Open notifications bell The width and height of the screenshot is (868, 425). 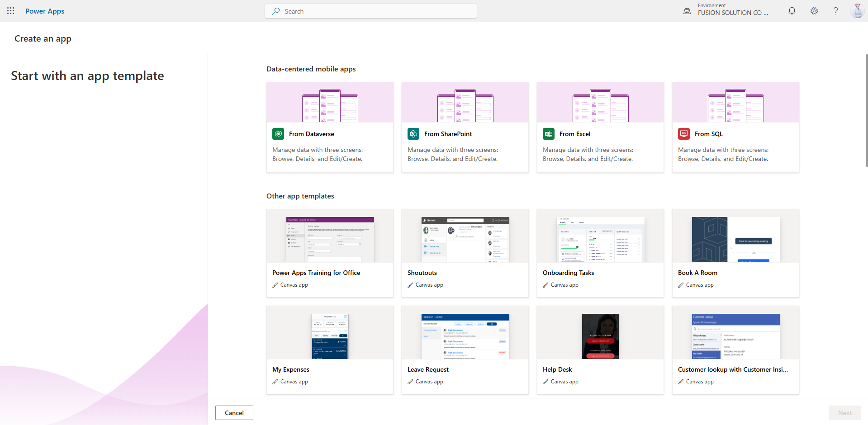pos(792,11)
